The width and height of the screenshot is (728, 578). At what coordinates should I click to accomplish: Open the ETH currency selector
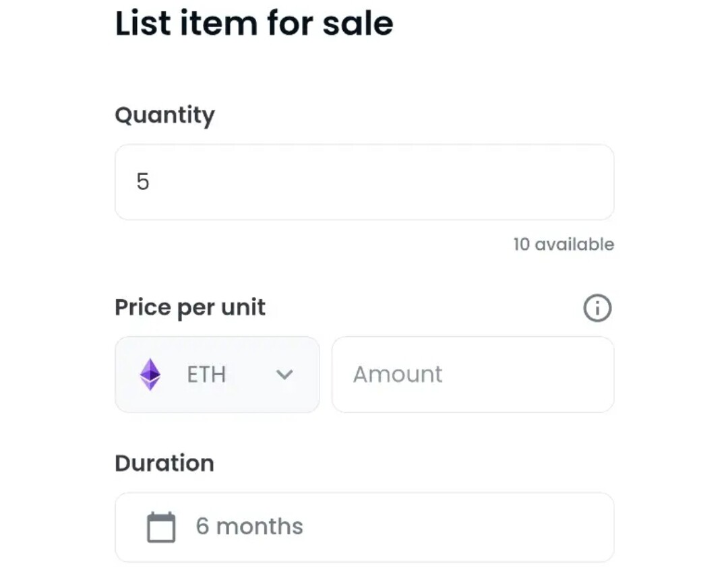[217, 375]
